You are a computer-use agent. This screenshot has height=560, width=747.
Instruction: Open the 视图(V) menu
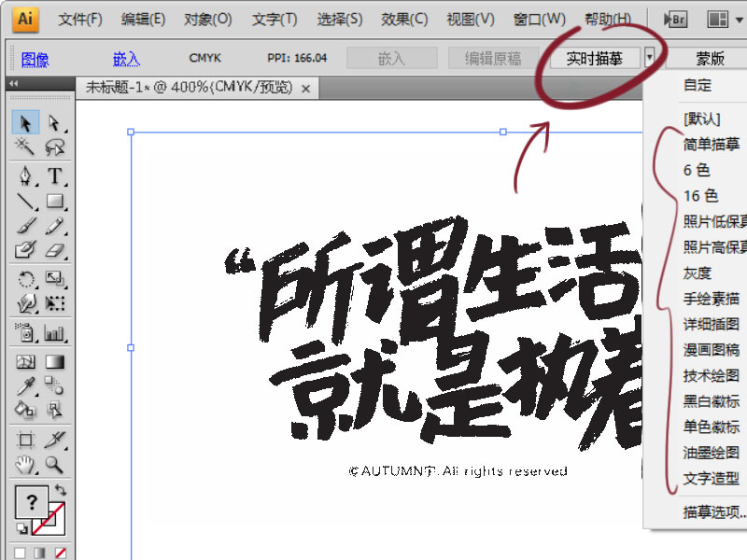click(471, 20)
